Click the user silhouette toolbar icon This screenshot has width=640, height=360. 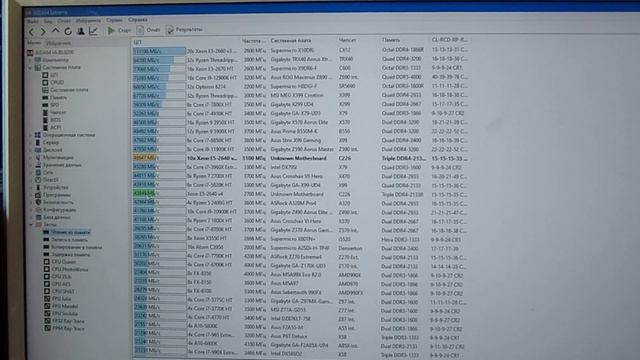(x=81, y=31)
